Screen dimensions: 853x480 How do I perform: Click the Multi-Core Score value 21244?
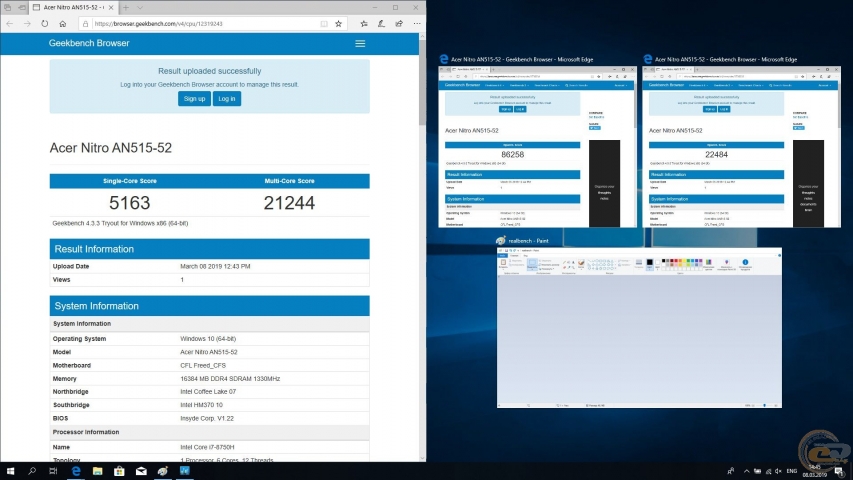point(289,203)
